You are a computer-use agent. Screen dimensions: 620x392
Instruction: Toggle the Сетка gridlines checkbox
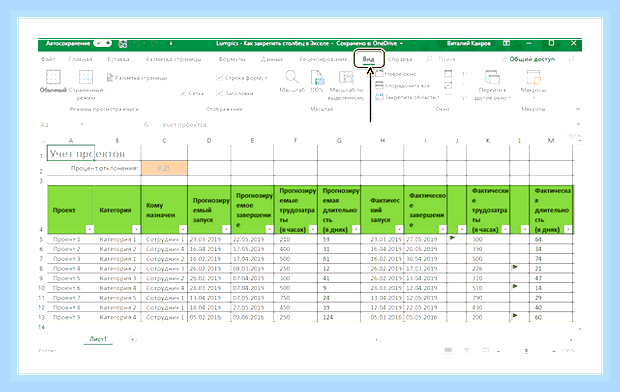click(x=183, y=93)
